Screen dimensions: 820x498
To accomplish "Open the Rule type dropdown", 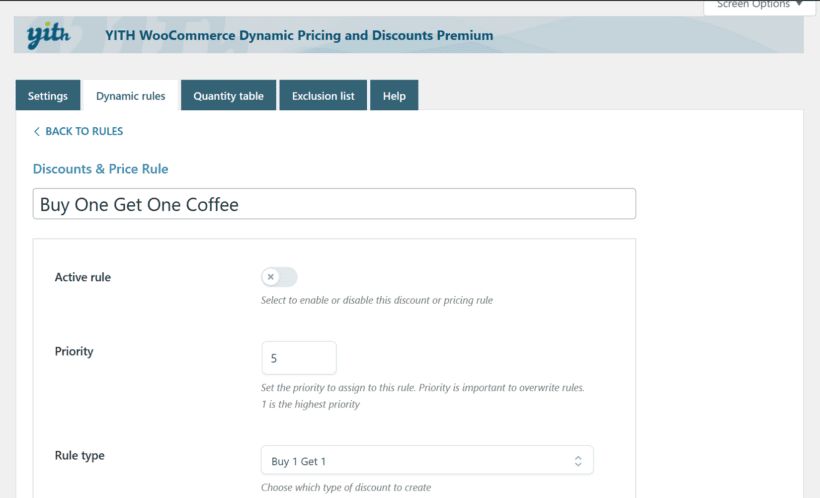I will (427, 460).
